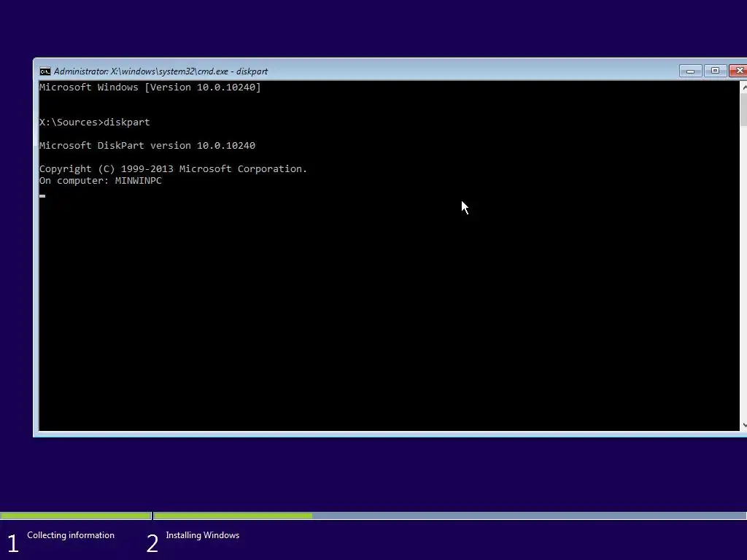Image resolution: width=747 pixels, height=560 pixels.
Task: Minimize the command prompt window
Action: pyautogui.click(x=690, y=71)
